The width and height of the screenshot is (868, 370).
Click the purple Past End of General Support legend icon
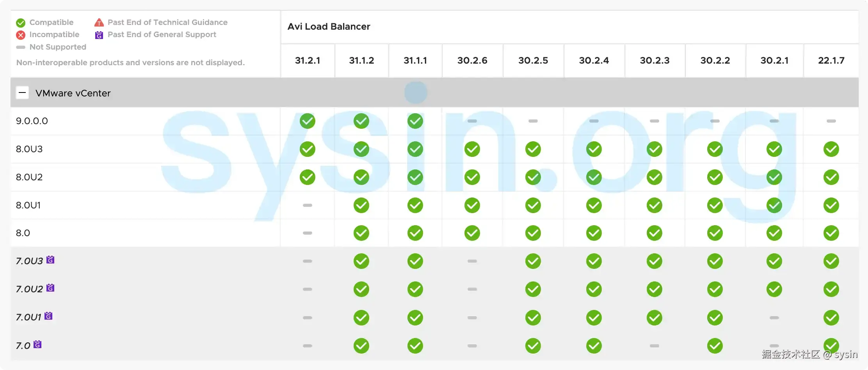(x=99, y=35)
